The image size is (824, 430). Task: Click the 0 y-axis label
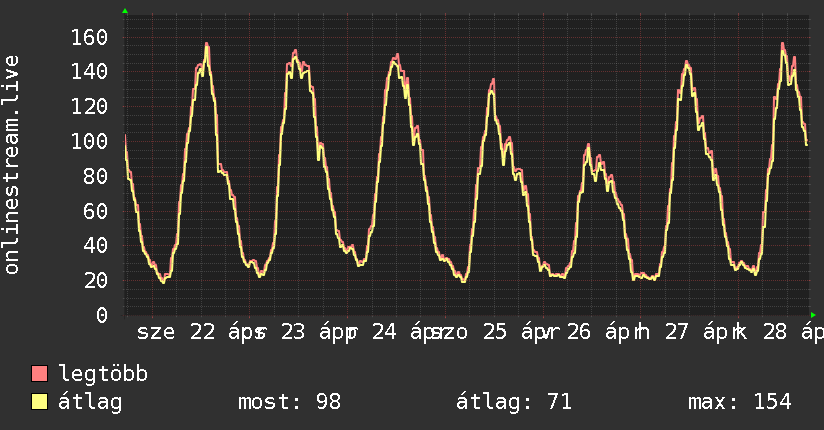pyautogui.click(x=102, y=315)
